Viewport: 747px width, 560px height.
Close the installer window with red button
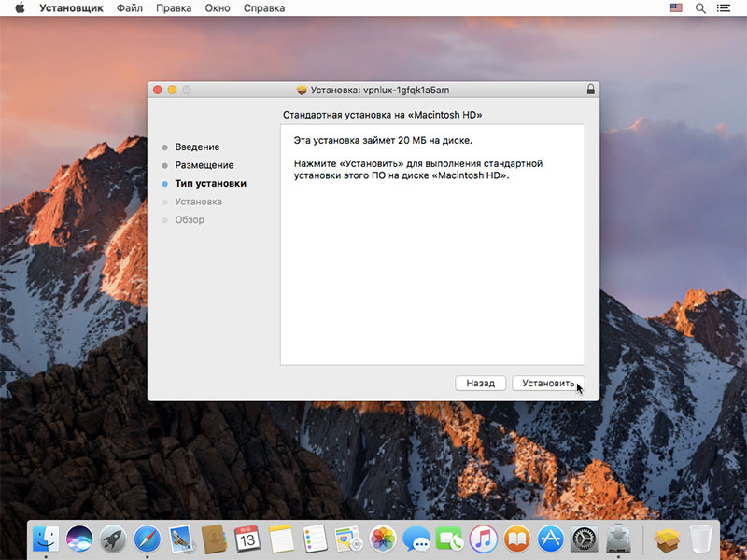[x=158, y=90]
